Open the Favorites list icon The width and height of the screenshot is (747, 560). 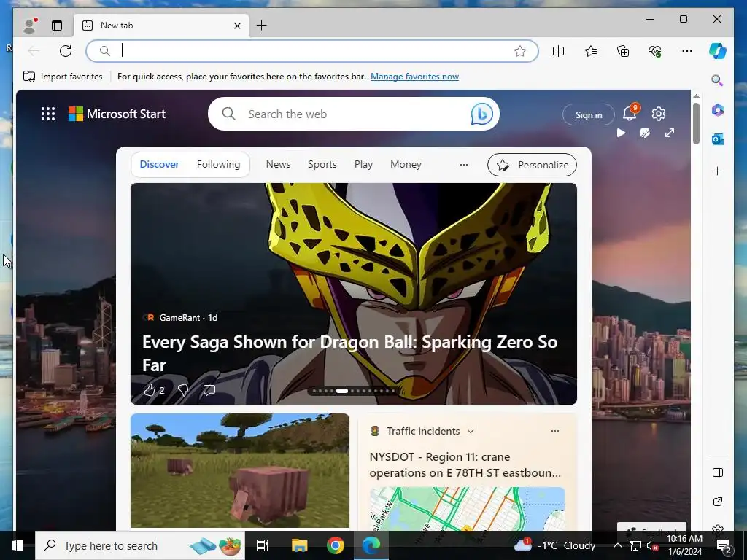(x=591, y=51)
